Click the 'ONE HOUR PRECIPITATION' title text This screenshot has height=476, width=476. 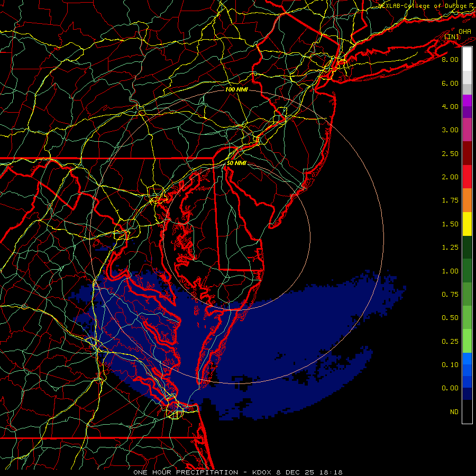(186, 472)
